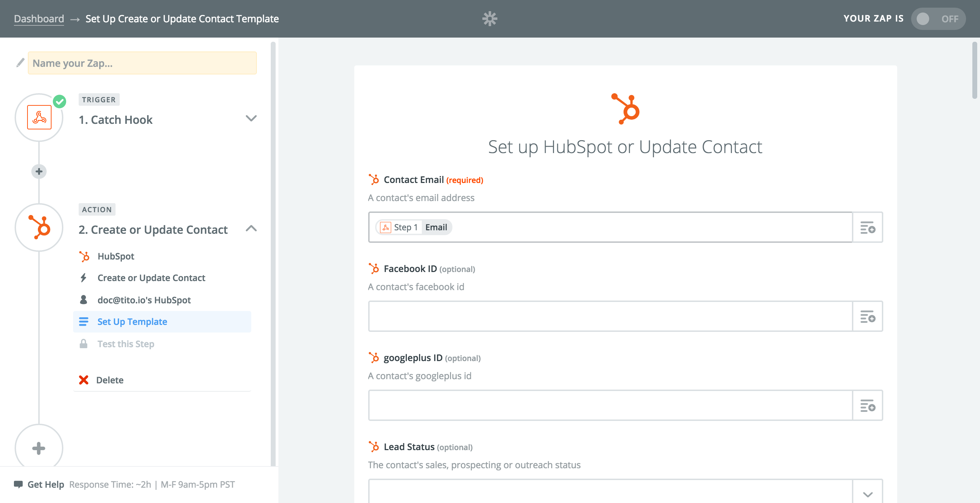Click the lightning bolt action icon

pyautogui.click(x=83, y=278)
